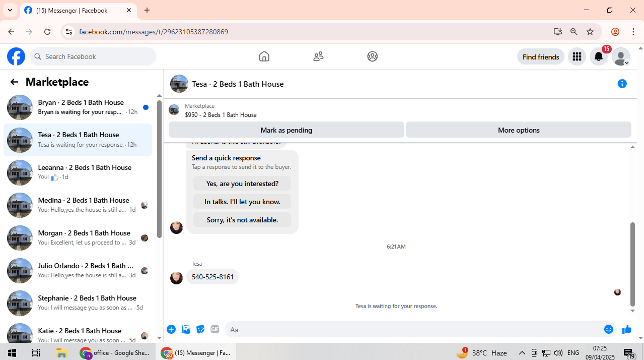Screen dimensions: 644x360
Task: Open a new browser tab
Action: click(147, 10)
